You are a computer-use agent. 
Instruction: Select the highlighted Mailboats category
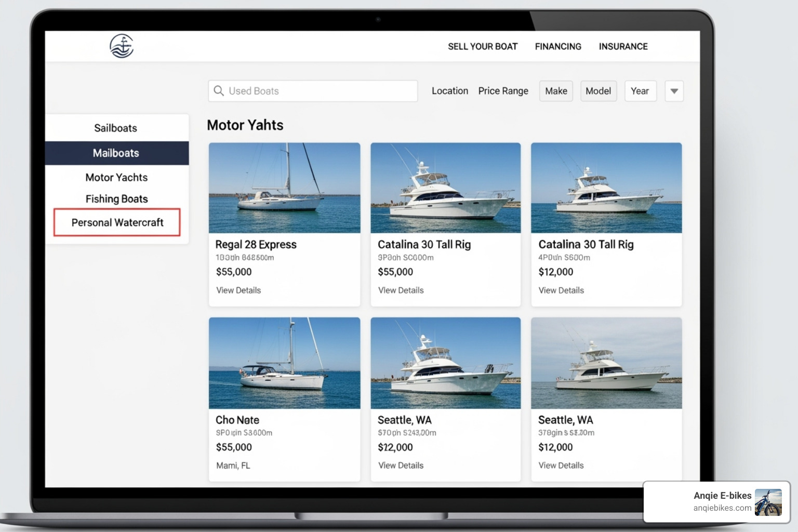pos(116,153)
